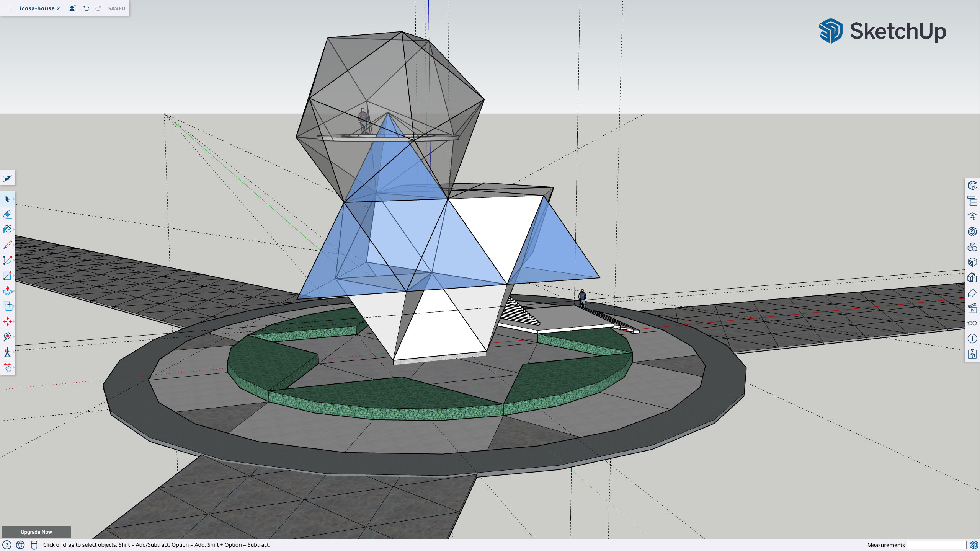This screenshot has width=980, height=551.
Task: Select the Eraser tool
Action: 7,214
